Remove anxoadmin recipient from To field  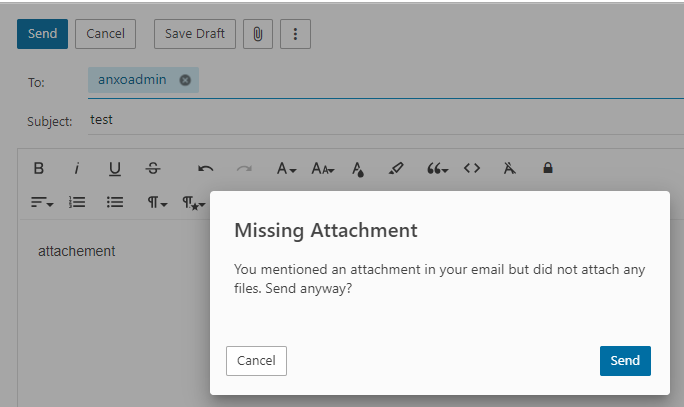click(x=185, y=80)
